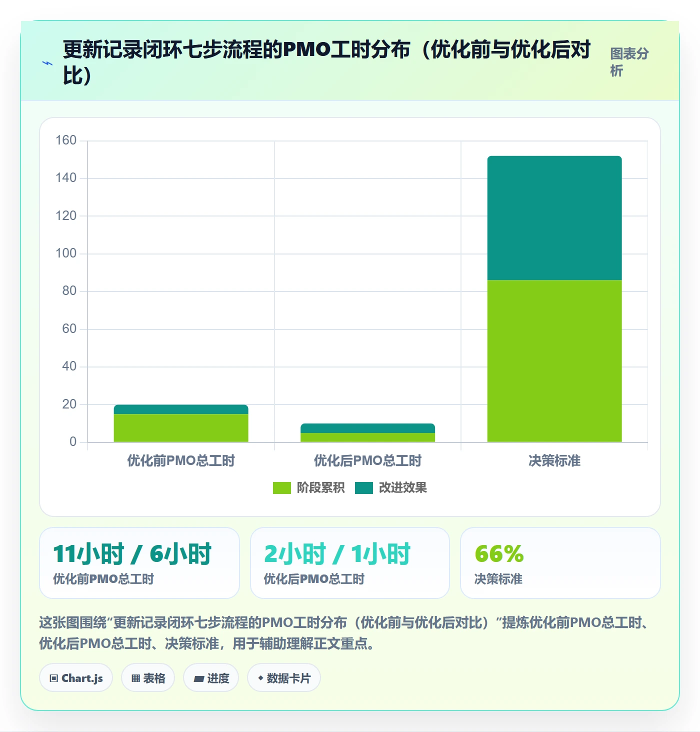Click the 改进效果 legend label
The image size is (700, 732).
click(x=403, y=488)
